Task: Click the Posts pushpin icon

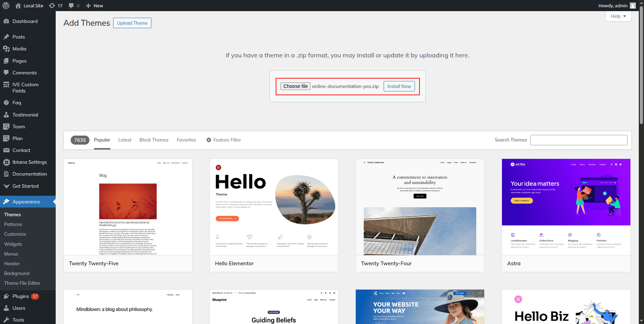Action: [6, 37]
